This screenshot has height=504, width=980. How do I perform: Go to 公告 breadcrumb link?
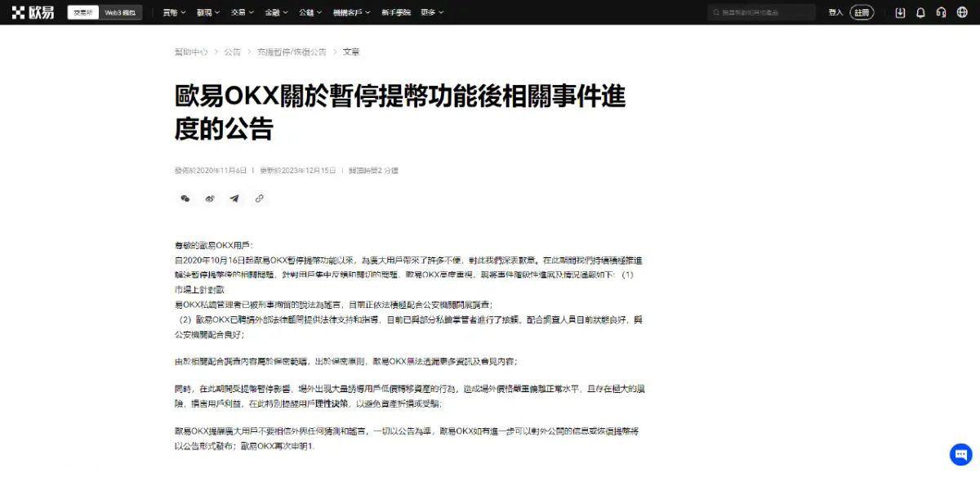[233, 51]
